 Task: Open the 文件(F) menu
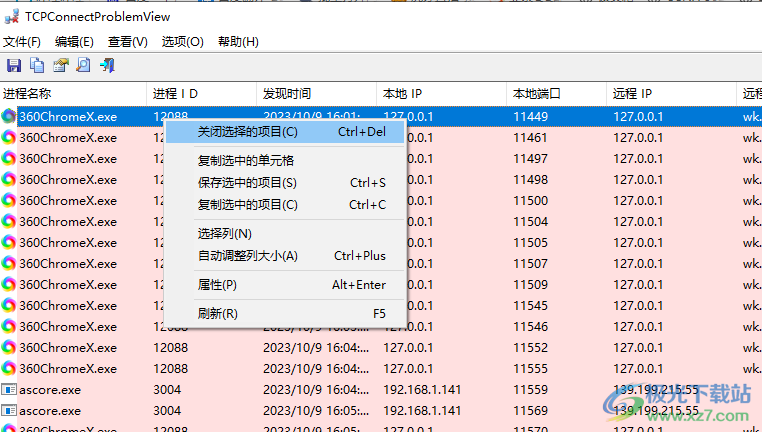[22, 42]
